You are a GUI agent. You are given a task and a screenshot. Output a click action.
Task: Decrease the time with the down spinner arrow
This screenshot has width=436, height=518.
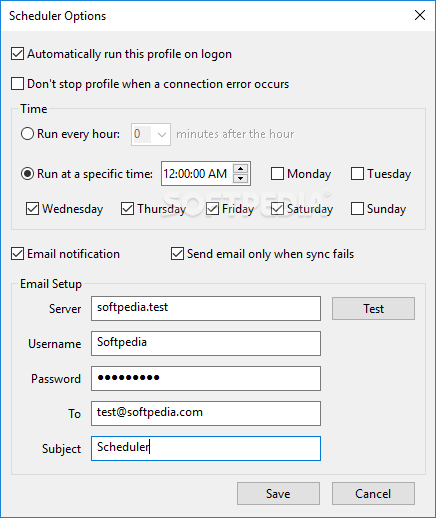pyautogui.click(x=241, y=179)
